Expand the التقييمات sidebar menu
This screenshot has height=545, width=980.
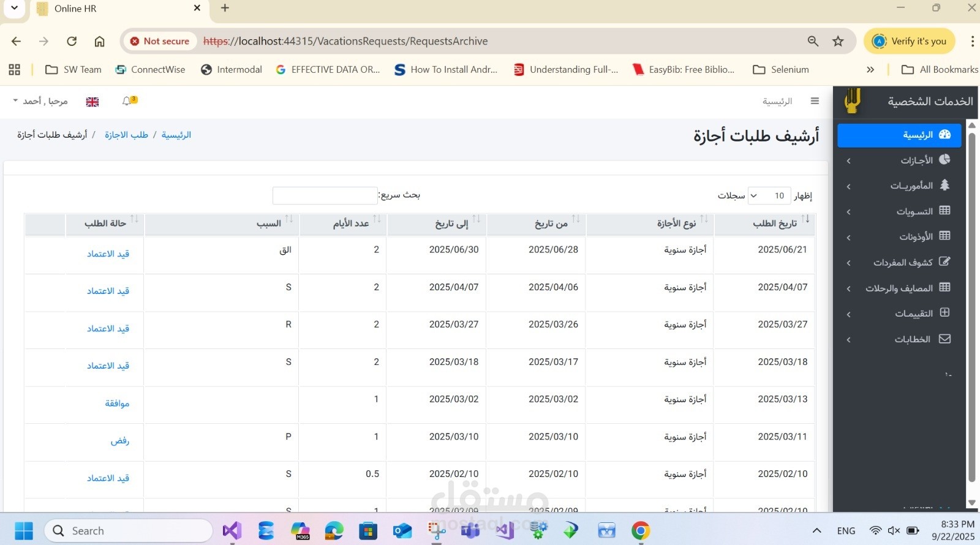(x=848, y=314)
